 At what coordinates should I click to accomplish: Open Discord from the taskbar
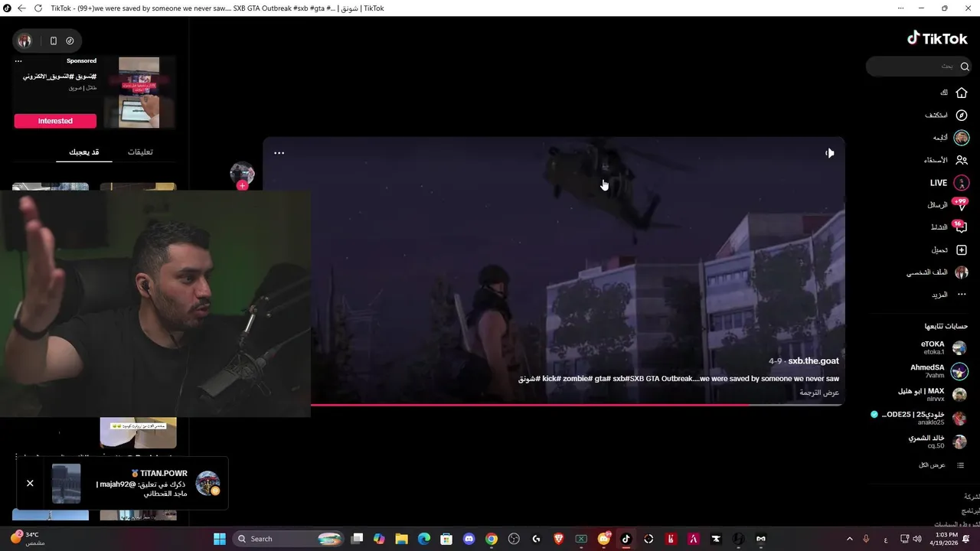469,539
